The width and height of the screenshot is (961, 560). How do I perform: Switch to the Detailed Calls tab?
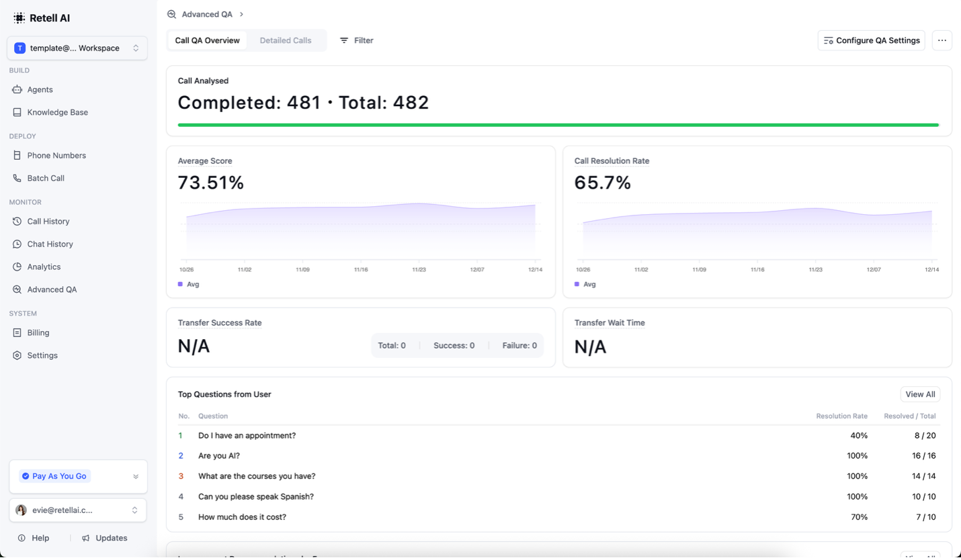pyautogui.click(x=286, y=40)
